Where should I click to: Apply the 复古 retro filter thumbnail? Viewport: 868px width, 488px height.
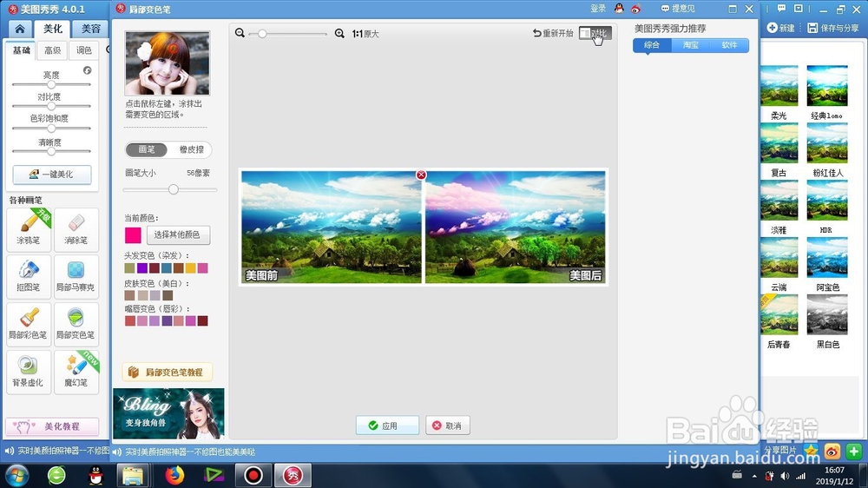point(779,143)
